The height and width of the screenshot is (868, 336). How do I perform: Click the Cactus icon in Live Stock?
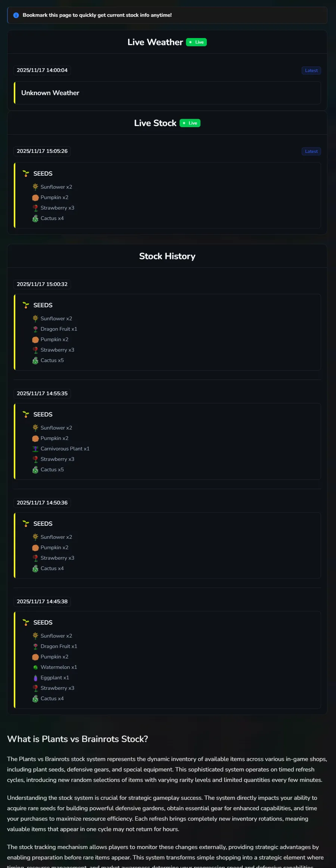[x=35, y=218]
